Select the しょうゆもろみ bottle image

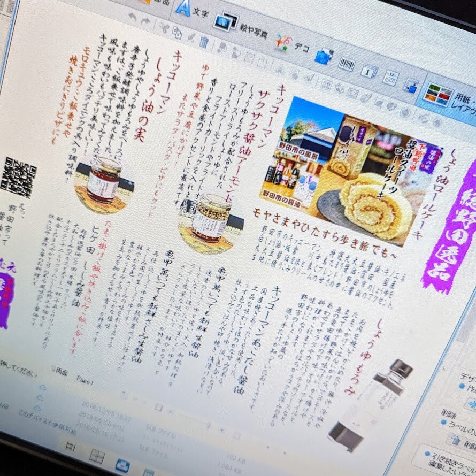click(371, 404)
